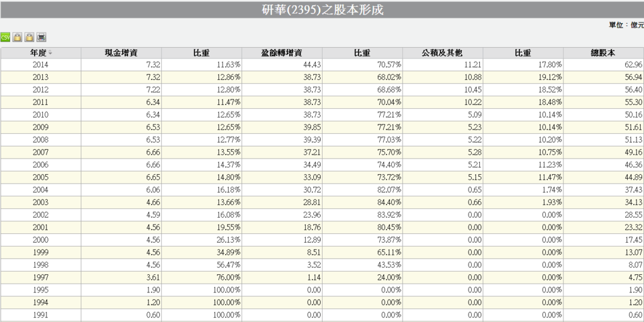Click the 比重 header right of 公積及其他

(523, 53)
